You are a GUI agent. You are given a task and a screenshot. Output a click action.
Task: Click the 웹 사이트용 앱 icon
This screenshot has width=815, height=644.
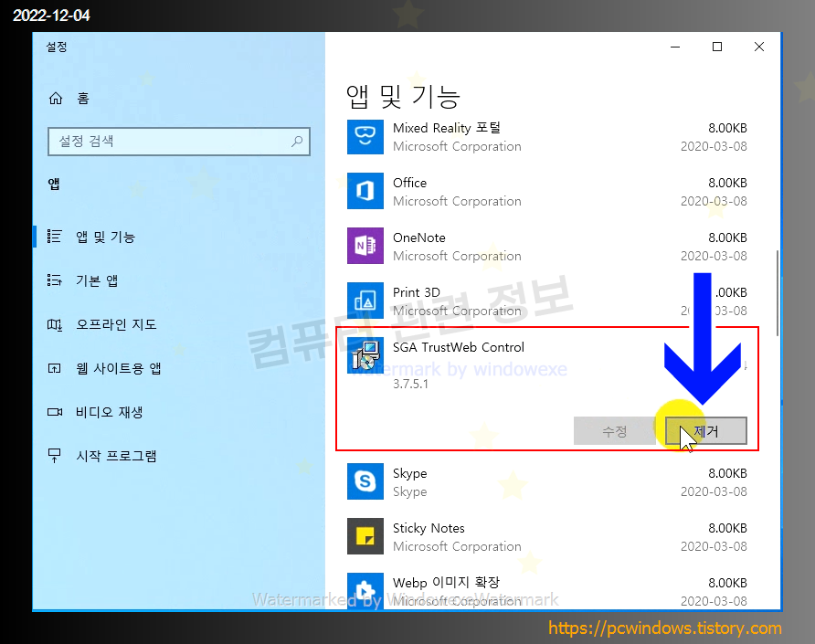tap(55, 368)
